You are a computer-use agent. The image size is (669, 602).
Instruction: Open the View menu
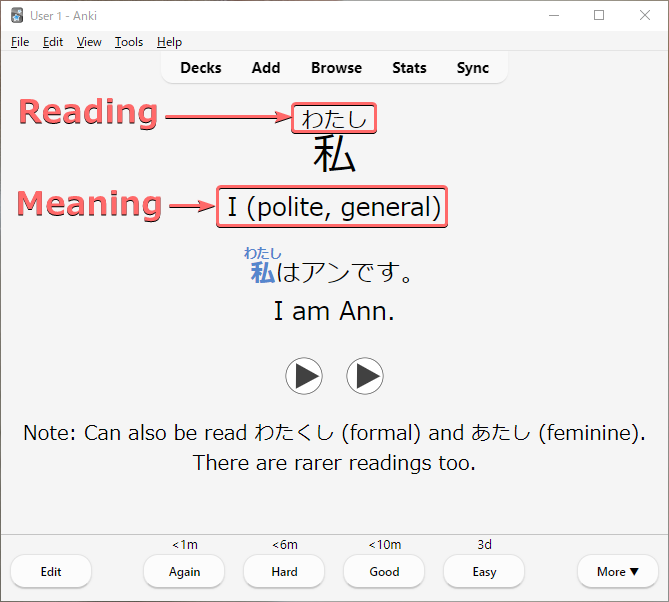(89, 42)
